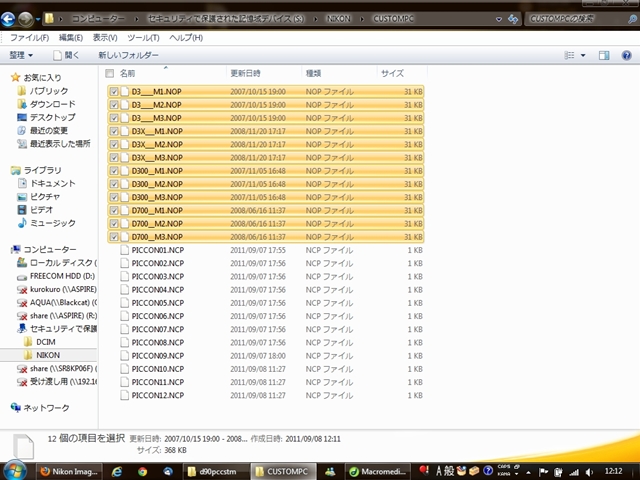Screen dimensions: 640x480
Task: Click the 開く button in toolbar
Action: (x=65, y=54)
